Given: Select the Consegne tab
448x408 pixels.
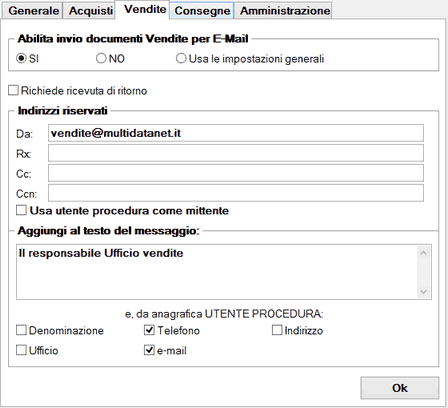Looking at the screenshot, I should point(202,11).
